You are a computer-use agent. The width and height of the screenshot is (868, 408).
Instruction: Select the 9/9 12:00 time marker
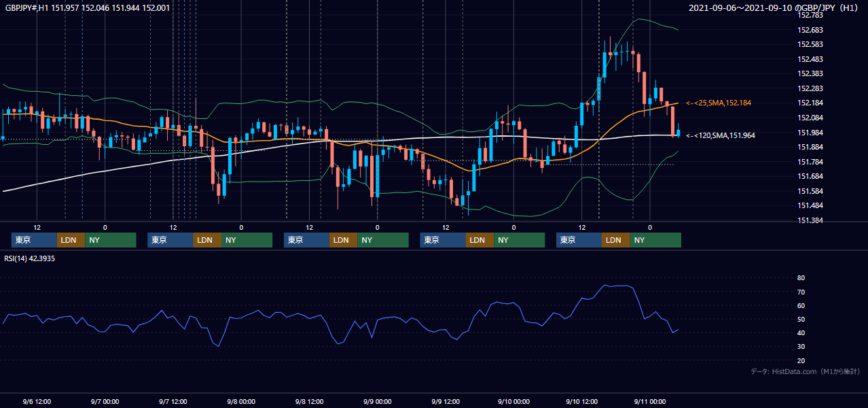coord(446,401)
